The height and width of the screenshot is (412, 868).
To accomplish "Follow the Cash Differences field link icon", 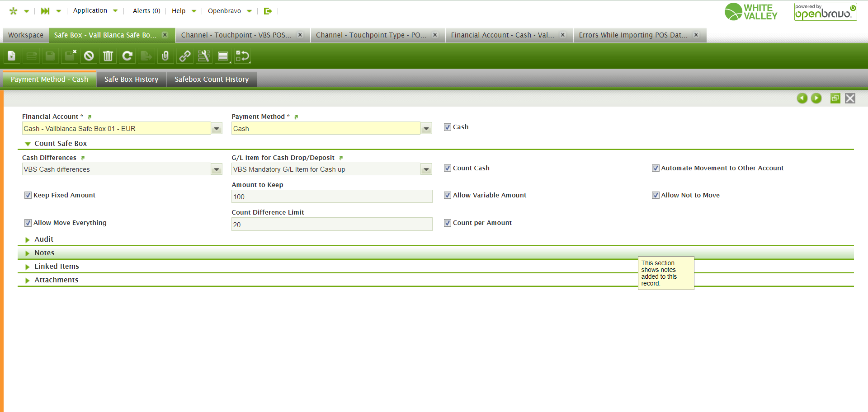I will coord(83,158).
